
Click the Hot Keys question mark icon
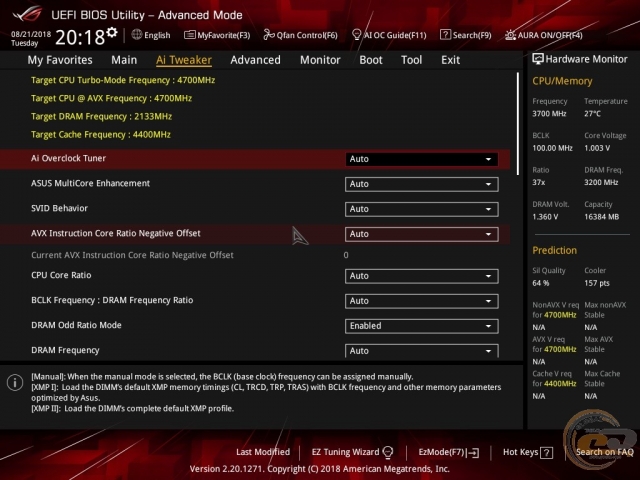547,453
